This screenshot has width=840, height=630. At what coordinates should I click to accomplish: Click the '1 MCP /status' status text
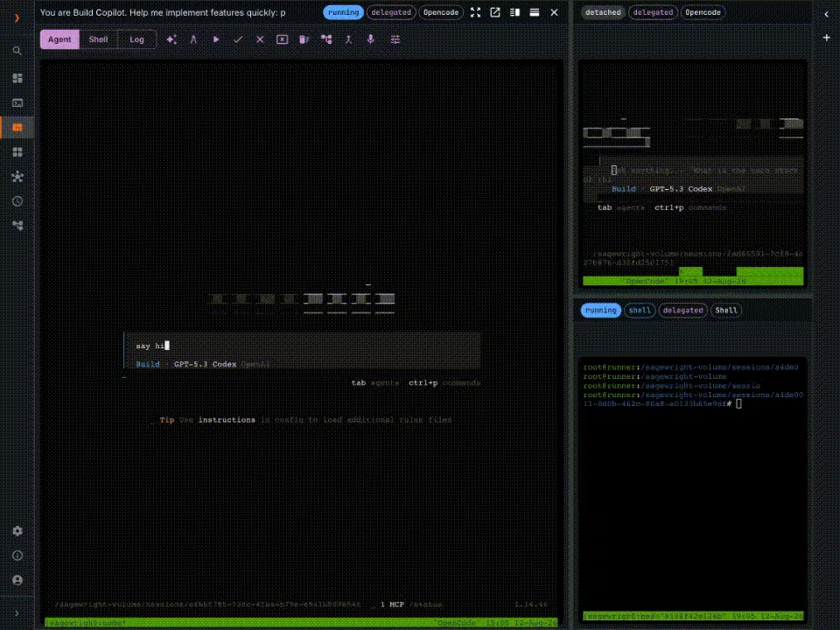411,605
